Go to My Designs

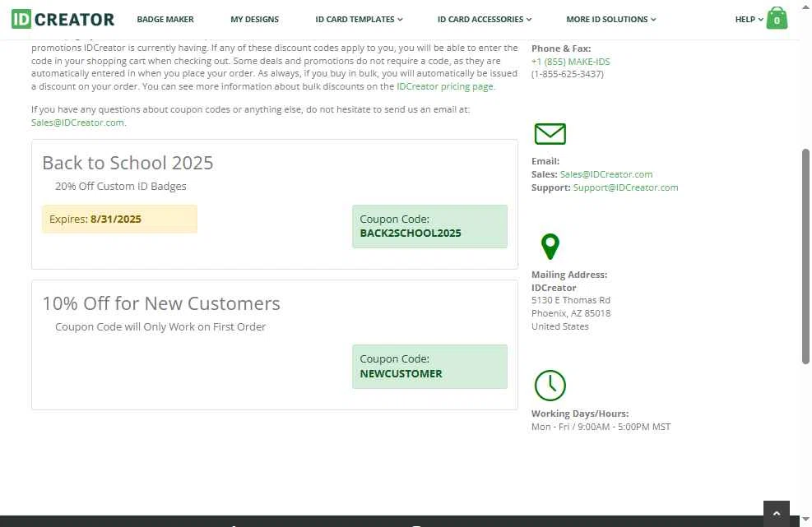pos(254,19)
